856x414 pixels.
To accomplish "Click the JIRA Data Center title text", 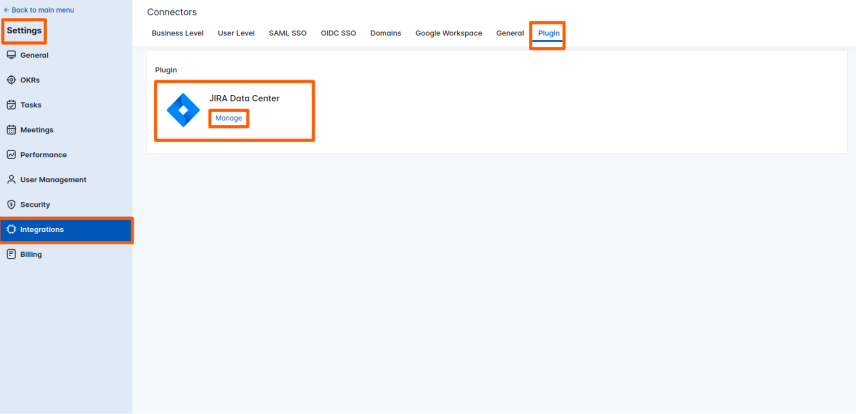I will pyautogui.click(x=244, y=99).
